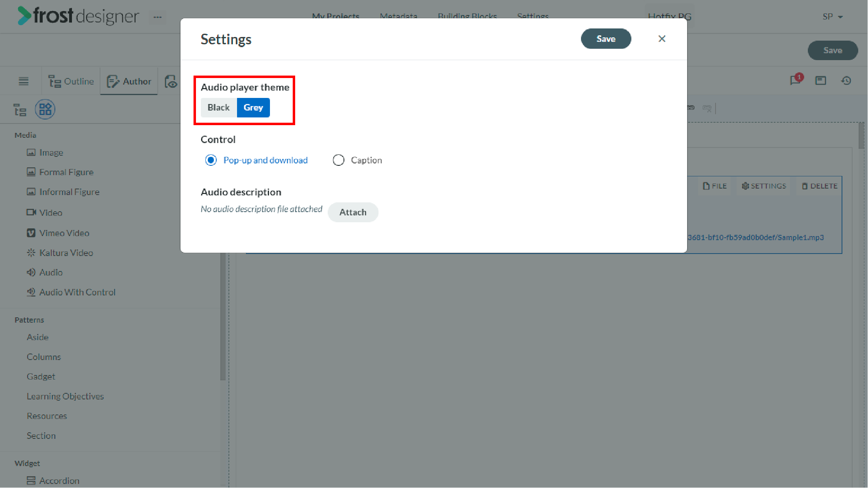868x488 pixels.
Task: Select the Columns pattern
Action: point(44,357)
